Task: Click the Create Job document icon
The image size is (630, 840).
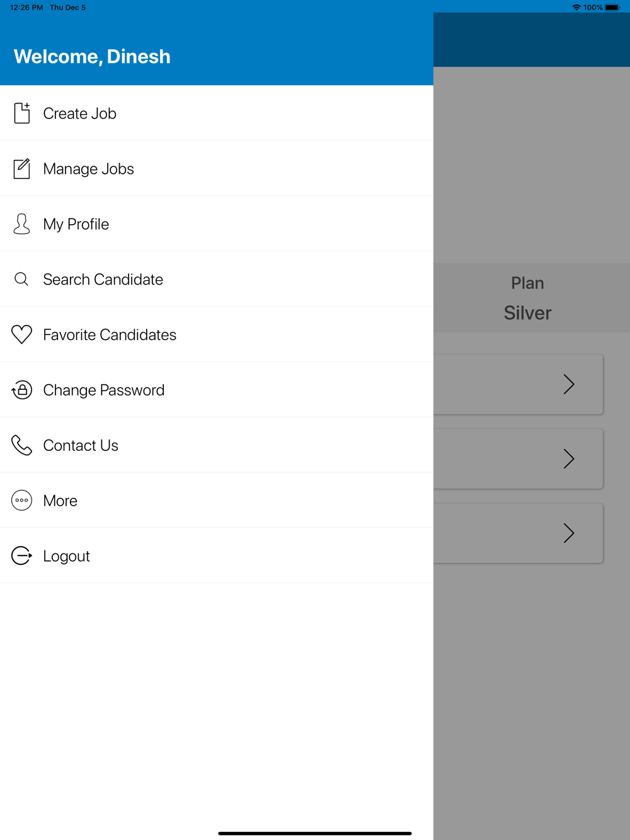Action: [22, 113]
